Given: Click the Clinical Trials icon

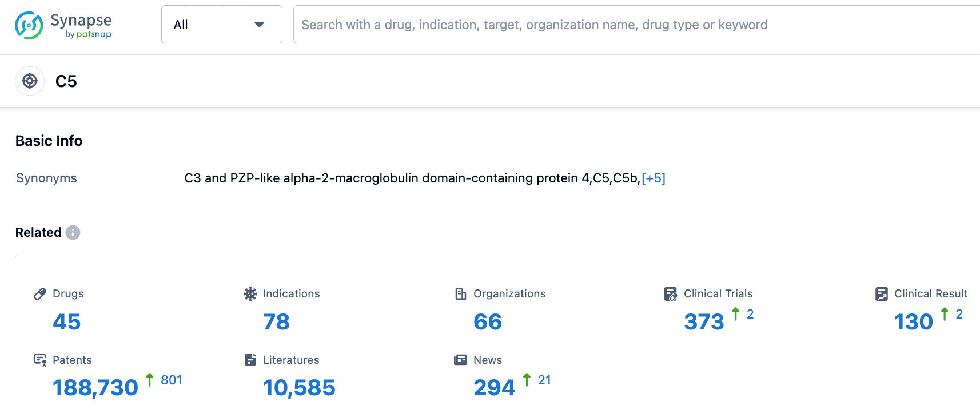Looking at the screenshot, I should click(671, 294).
